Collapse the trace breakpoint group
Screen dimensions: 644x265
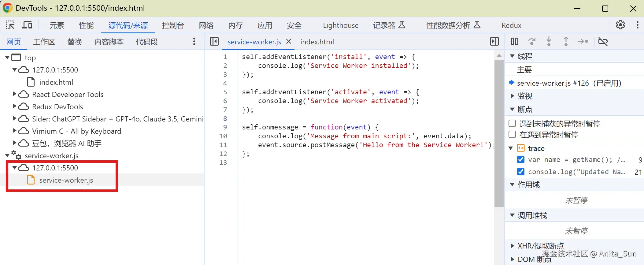point(511,148)
